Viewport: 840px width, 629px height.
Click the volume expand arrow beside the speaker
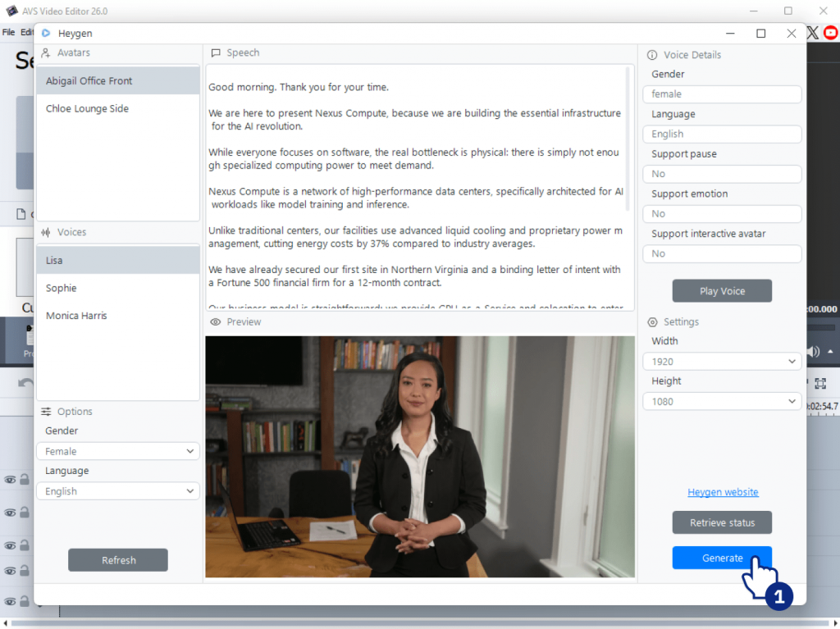(x=830, y=352)
